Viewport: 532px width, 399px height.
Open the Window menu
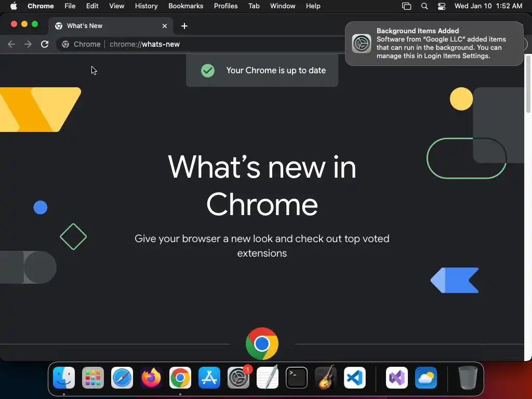283,6
